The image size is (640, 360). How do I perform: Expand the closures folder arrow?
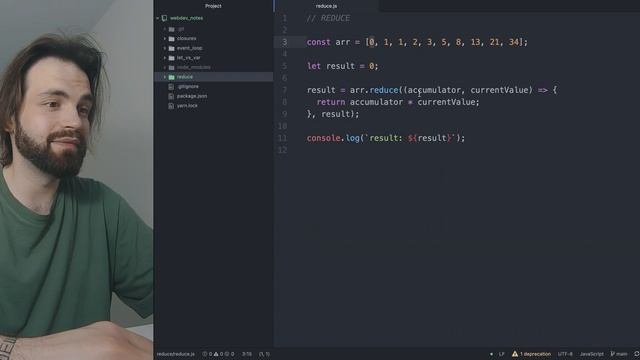coord(165,38)
